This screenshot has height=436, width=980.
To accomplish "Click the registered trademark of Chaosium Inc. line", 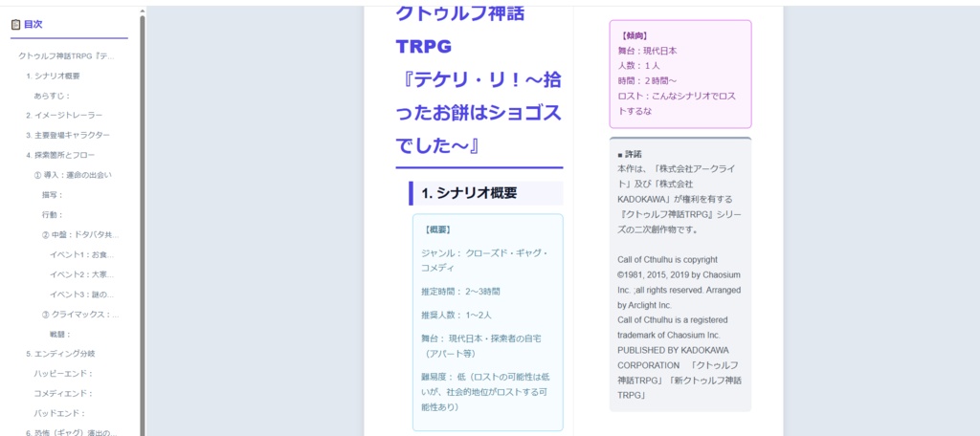I will coord(673,327).
